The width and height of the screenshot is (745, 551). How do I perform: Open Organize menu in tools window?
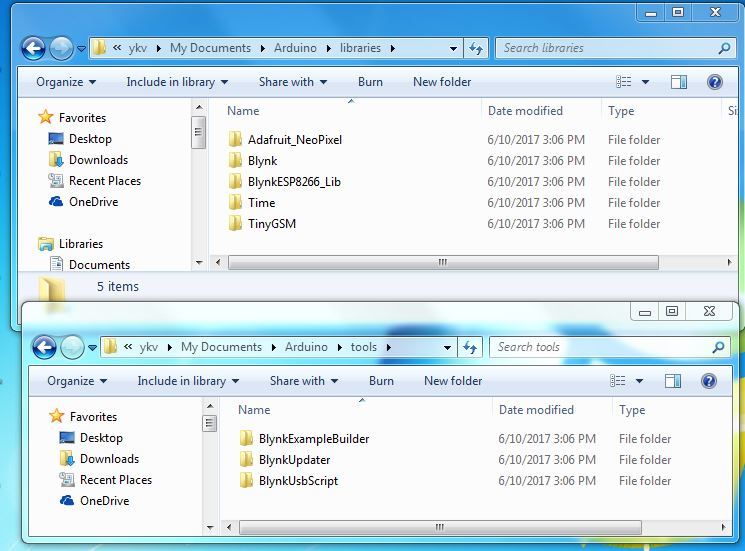pos(77,381)
